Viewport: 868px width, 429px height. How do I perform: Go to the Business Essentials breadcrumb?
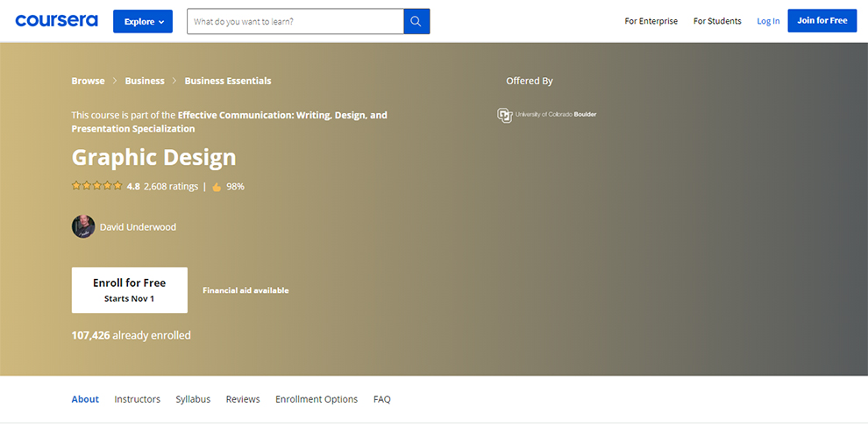[x=228, y=81]
